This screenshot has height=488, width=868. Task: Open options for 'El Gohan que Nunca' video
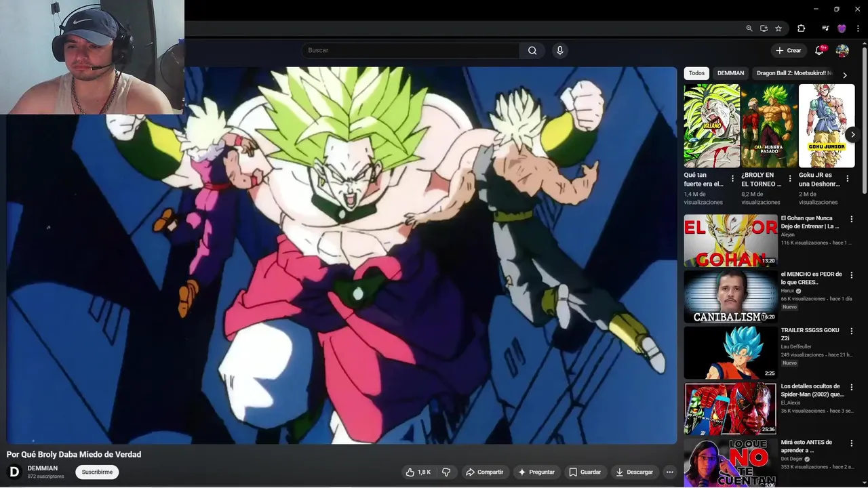click(852, 219)
